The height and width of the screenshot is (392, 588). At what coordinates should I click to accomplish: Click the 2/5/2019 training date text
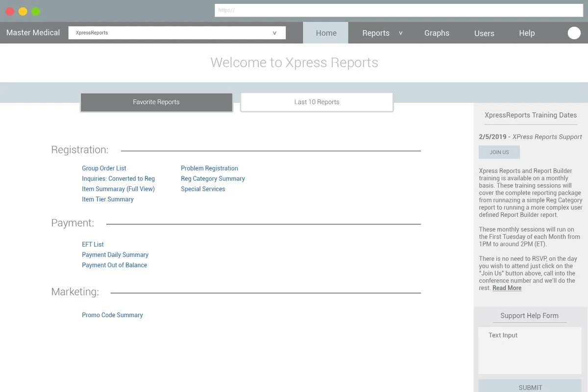492,137
